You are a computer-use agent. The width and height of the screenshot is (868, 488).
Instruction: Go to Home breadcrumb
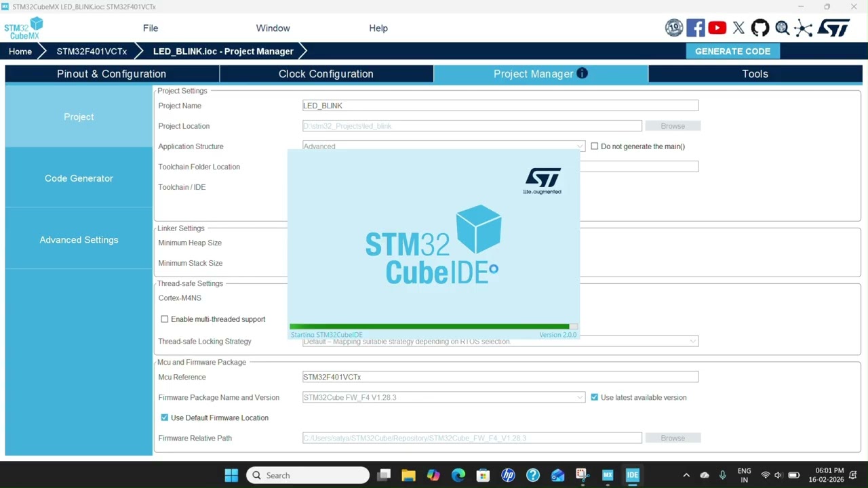pos(20,52)
